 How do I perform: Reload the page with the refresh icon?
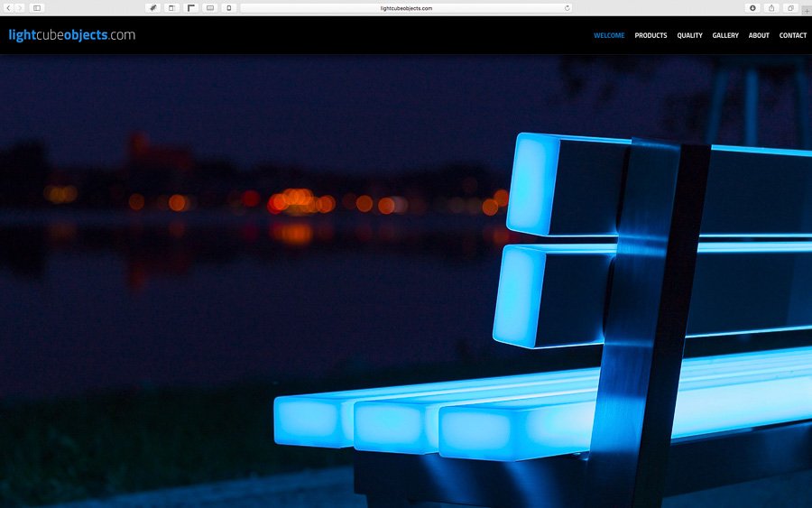point(567,8)
